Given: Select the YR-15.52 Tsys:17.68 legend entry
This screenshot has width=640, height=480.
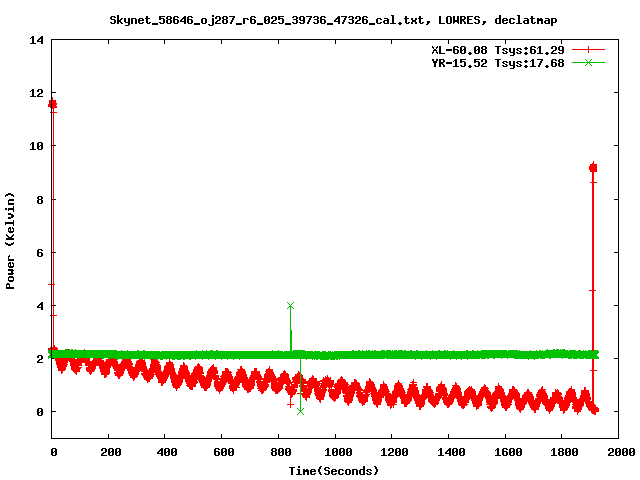Looking at the screenshot, I should (498, 63).
